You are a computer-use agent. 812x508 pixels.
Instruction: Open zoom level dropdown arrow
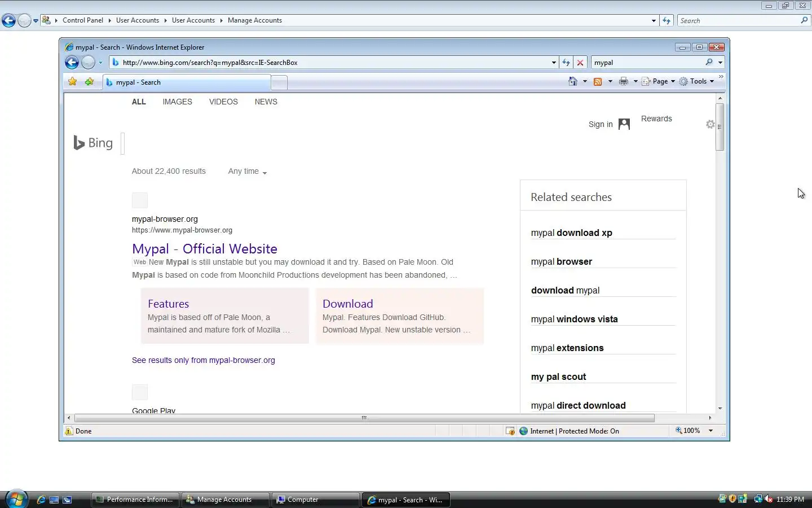(710, 431)
